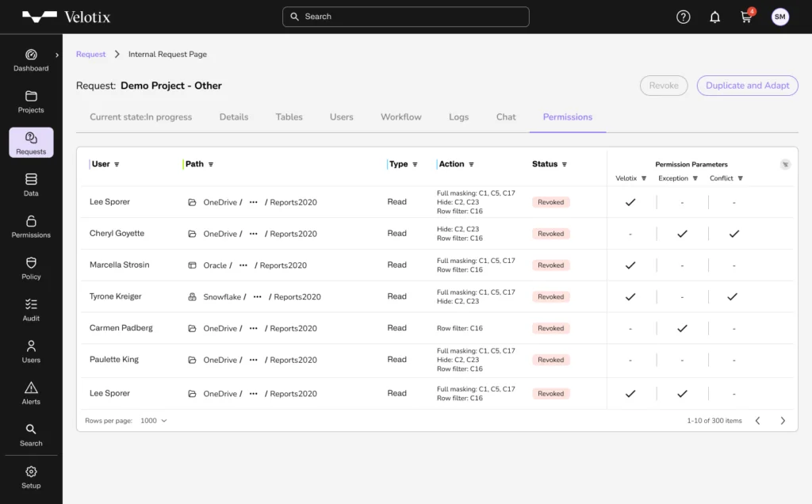Open Policy in the sidebar
The image size is (812, 504).
tap(31, 269)
